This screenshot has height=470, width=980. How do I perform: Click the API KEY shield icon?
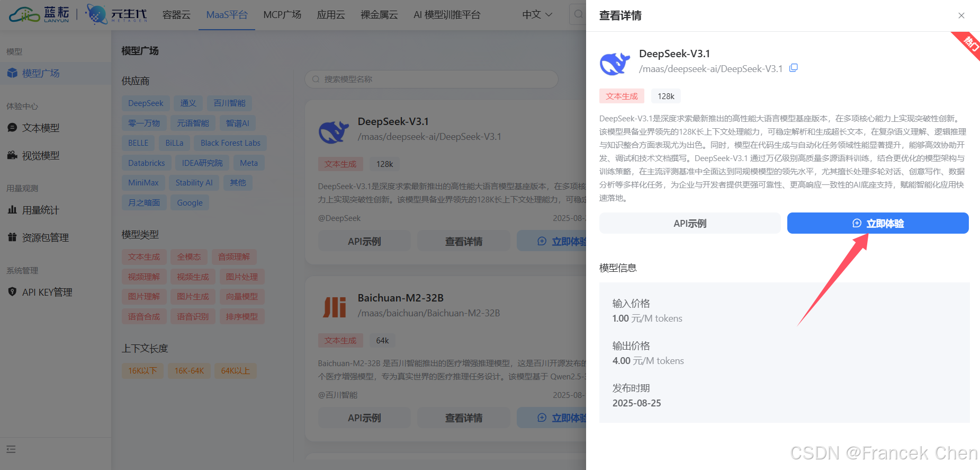12,292
